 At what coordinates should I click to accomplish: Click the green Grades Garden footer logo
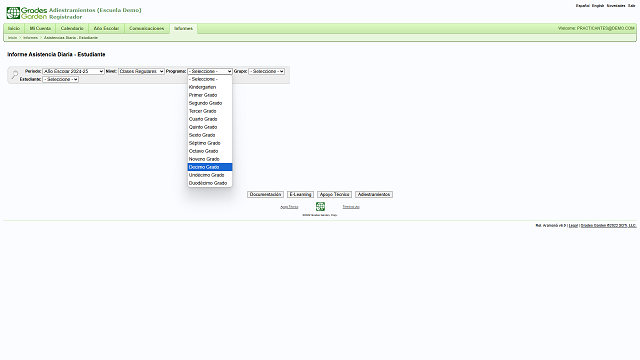click(320, 207)
